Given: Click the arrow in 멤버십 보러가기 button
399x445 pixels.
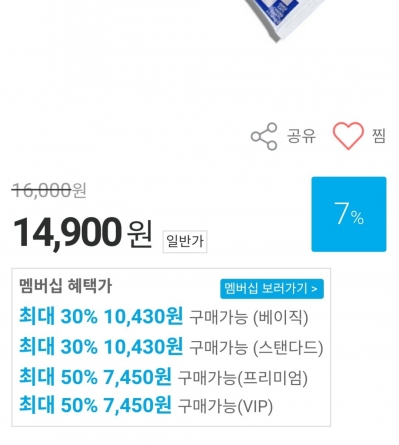Looking at the screenshot, I should point(314,289).
